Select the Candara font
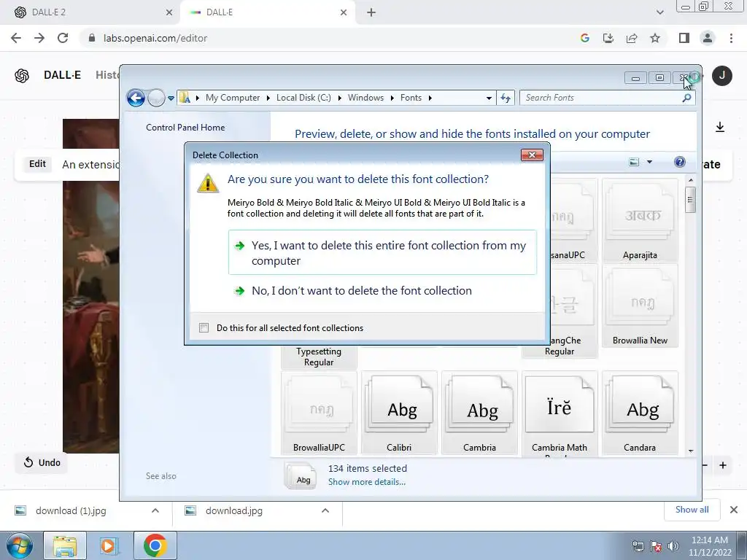 pos(640,413)
